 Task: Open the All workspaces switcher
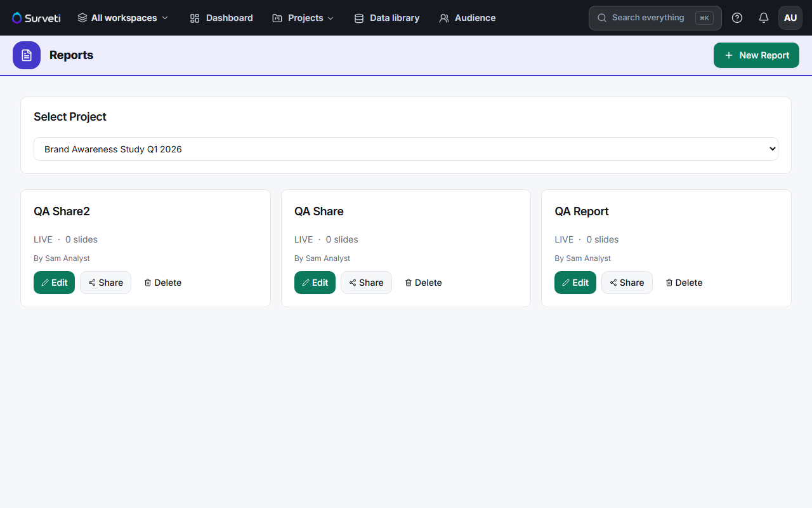pos(123,18)
